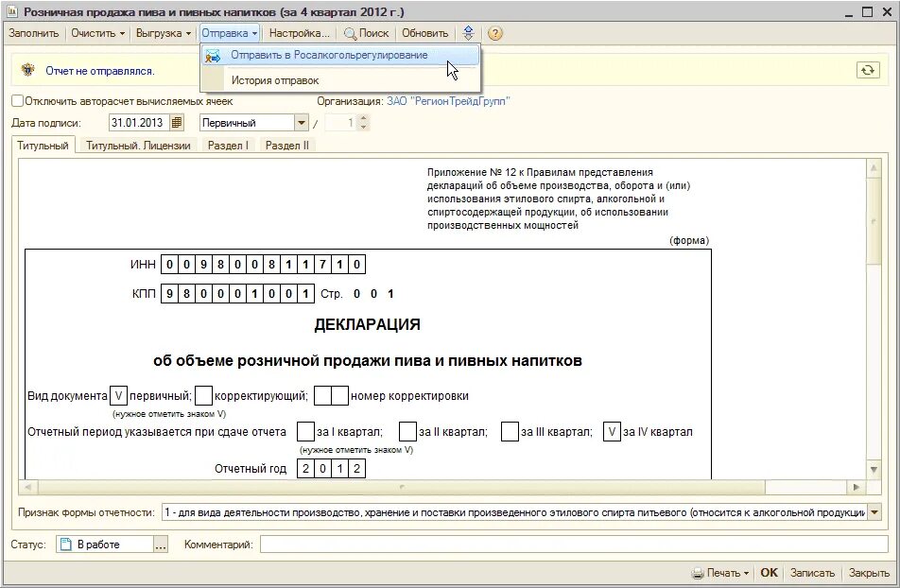Click the page number 'Стр. 0 0 1' text
The width and height of the screenshot is (900, 588).
(x=357, y=293)
